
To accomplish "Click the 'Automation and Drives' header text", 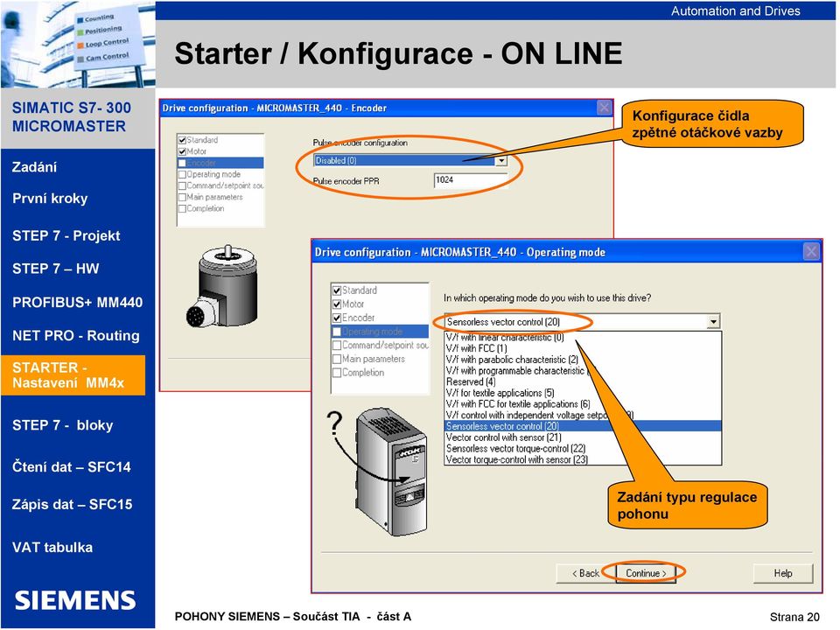I will tap(736, 11).
